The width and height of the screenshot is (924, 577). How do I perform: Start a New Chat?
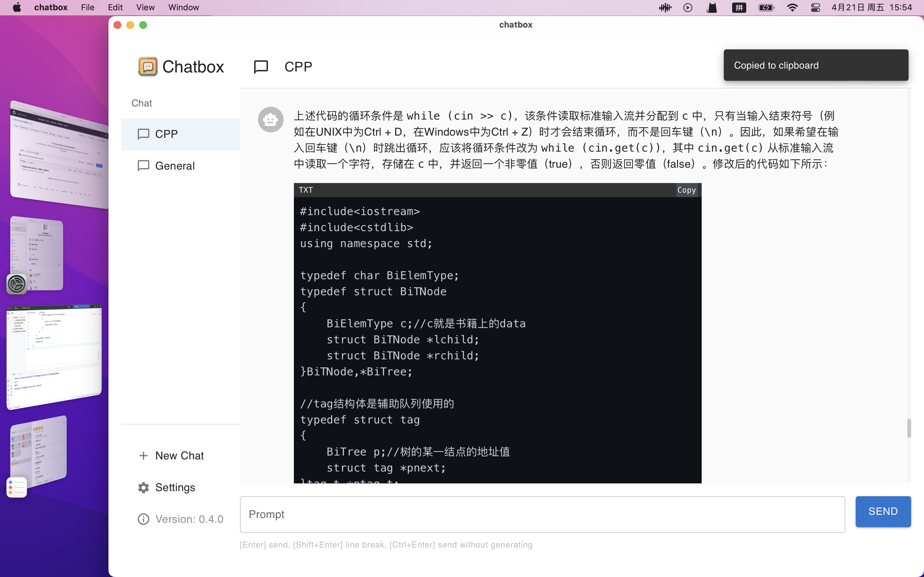click(179, 455)
